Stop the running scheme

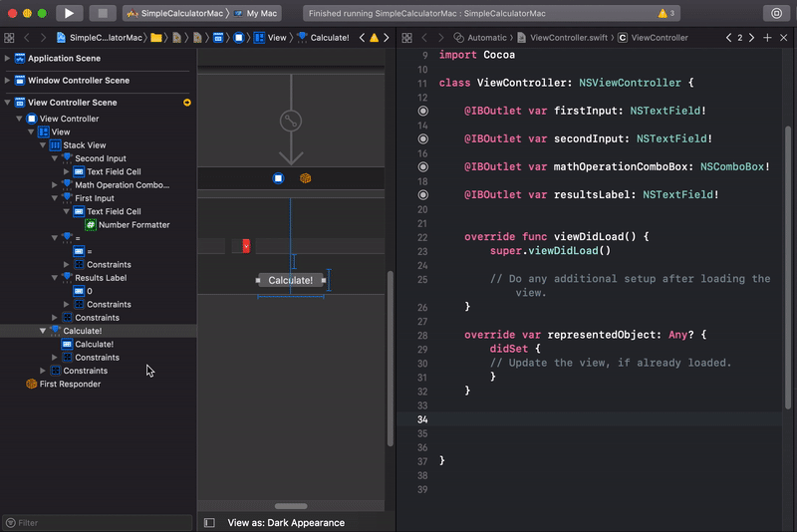pyautogui.click(x=103, y=13)
